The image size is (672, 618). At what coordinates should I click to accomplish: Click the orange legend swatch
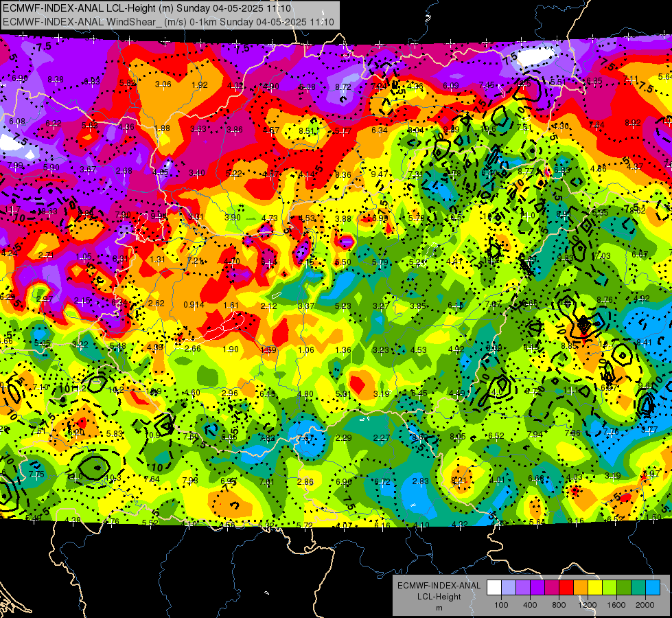click(581, 588)
